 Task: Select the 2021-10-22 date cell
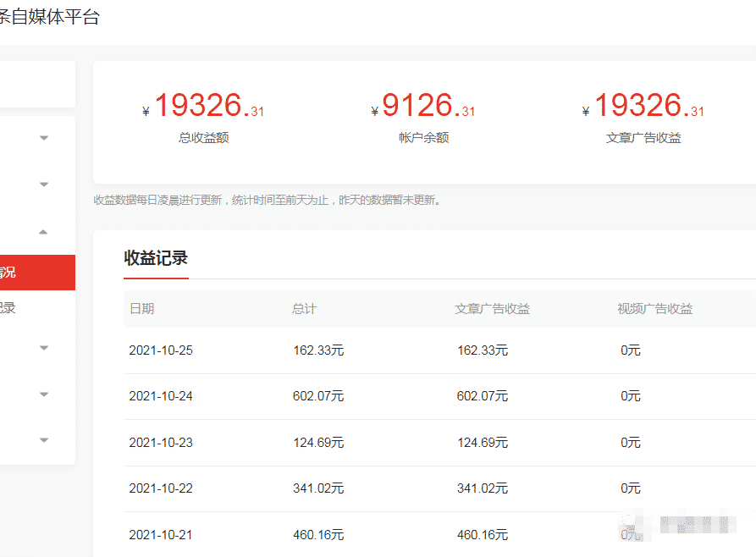pyautogui.click(x=161, y=488)
